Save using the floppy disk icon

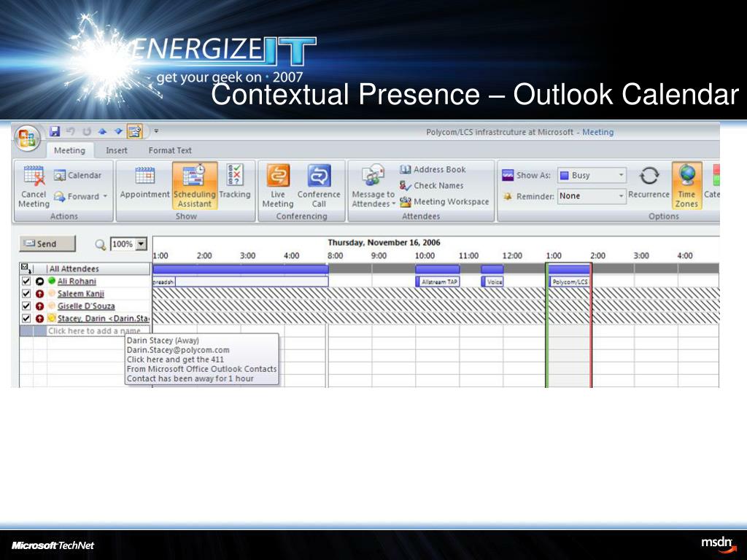coord(55,131)
